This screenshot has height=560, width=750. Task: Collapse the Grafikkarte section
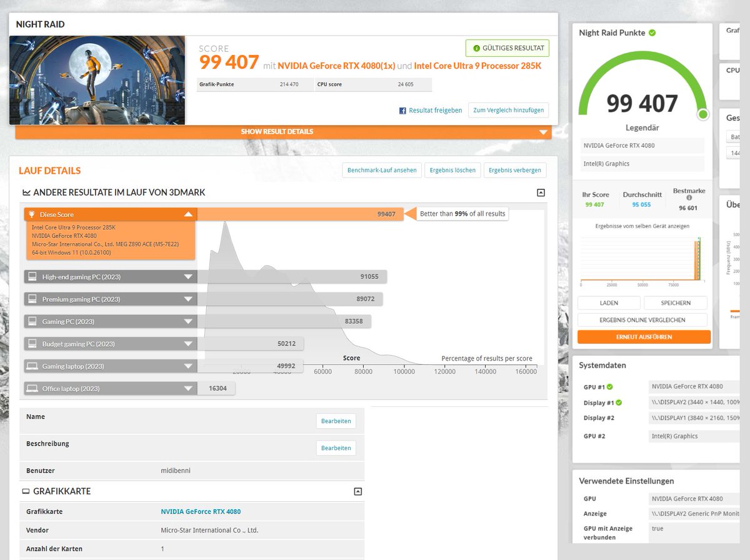(358, 492)
